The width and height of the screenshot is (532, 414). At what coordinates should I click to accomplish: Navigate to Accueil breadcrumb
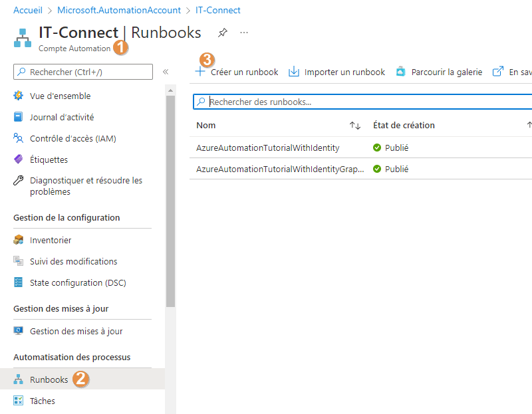tap(28, 10)
